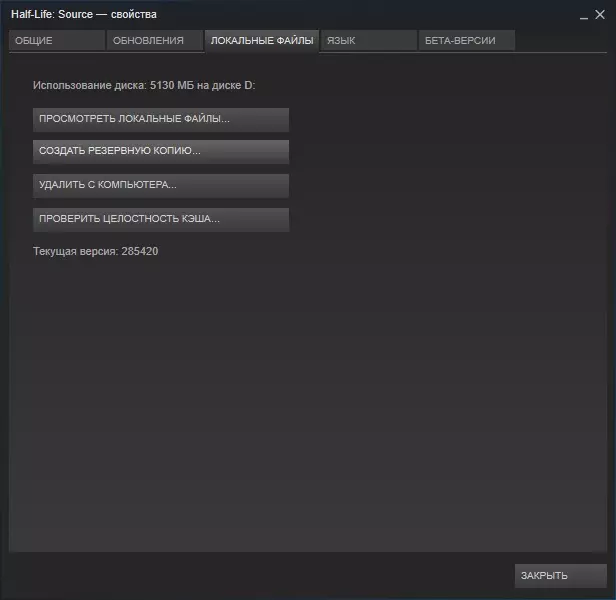Start ПРОВЕРИТЬ ЦЕЛОСТНОСТЬ КЭША button
The height and width of the screenshot is (600, 616).
[161, 219]
